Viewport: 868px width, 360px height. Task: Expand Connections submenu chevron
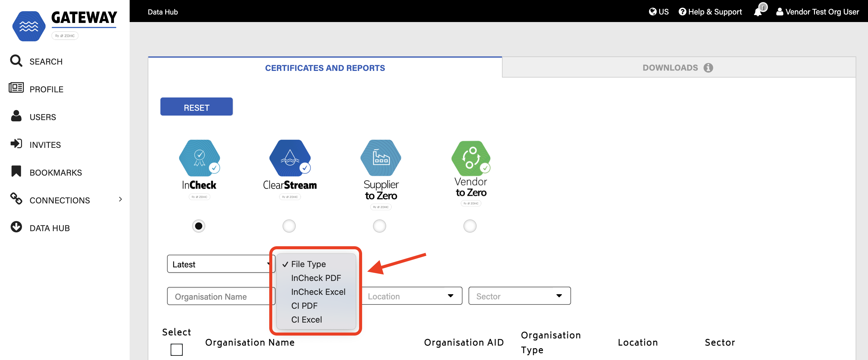point(120,199)
